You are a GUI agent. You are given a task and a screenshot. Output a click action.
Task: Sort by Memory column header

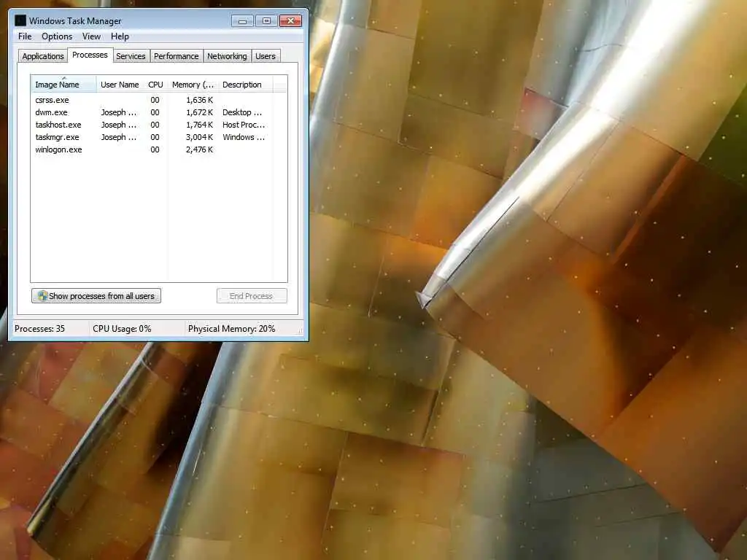click(x=193, y=85)
